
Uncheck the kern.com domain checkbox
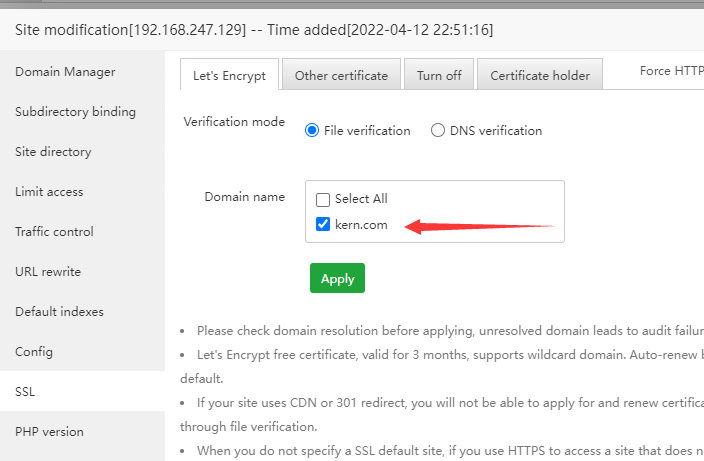click(323, 224)
